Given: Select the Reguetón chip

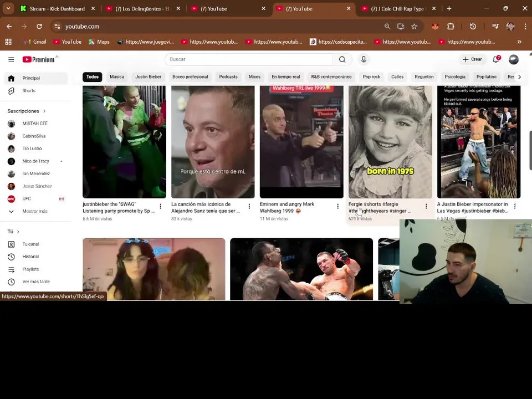Looking at the screenshot, I should (x=424, y=76).
